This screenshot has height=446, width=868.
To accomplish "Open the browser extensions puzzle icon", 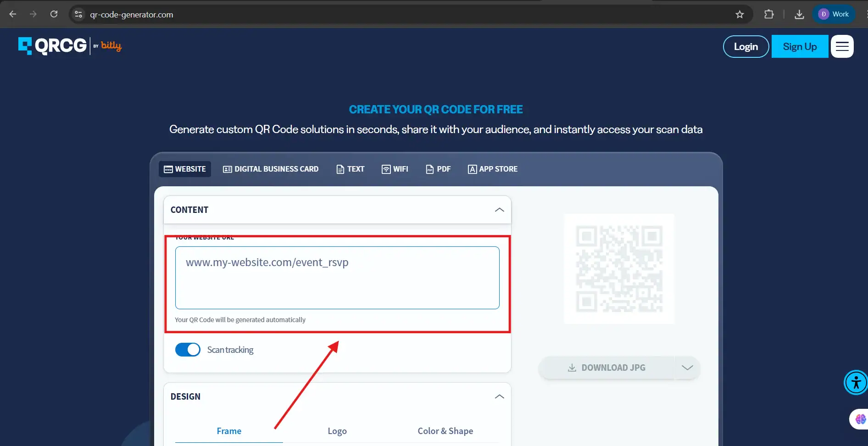I will click(x=769, y=14).
